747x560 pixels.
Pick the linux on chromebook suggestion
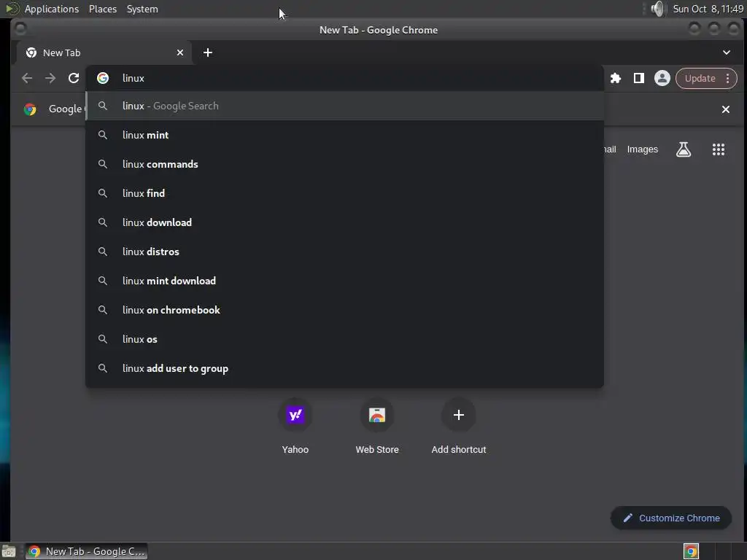[x=344, y=310]
